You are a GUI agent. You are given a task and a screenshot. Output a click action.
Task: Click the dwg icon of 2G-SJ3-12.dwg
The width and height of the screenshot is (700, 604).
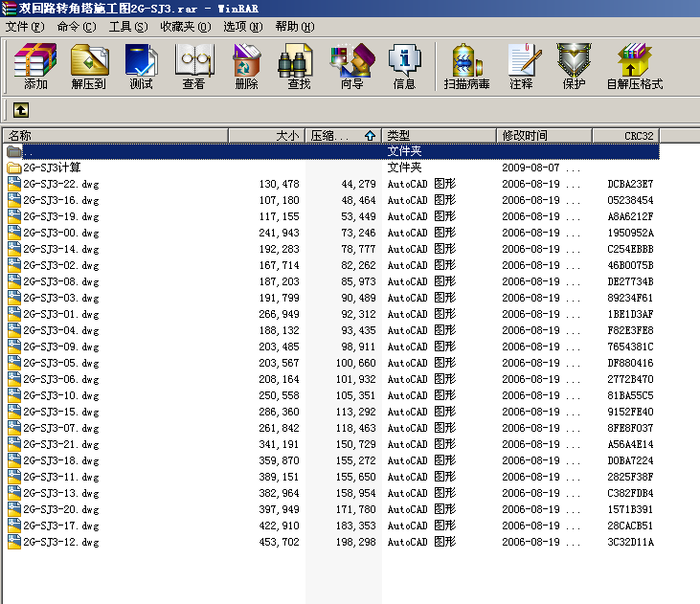pyautogui.click(x=13, y=542)
